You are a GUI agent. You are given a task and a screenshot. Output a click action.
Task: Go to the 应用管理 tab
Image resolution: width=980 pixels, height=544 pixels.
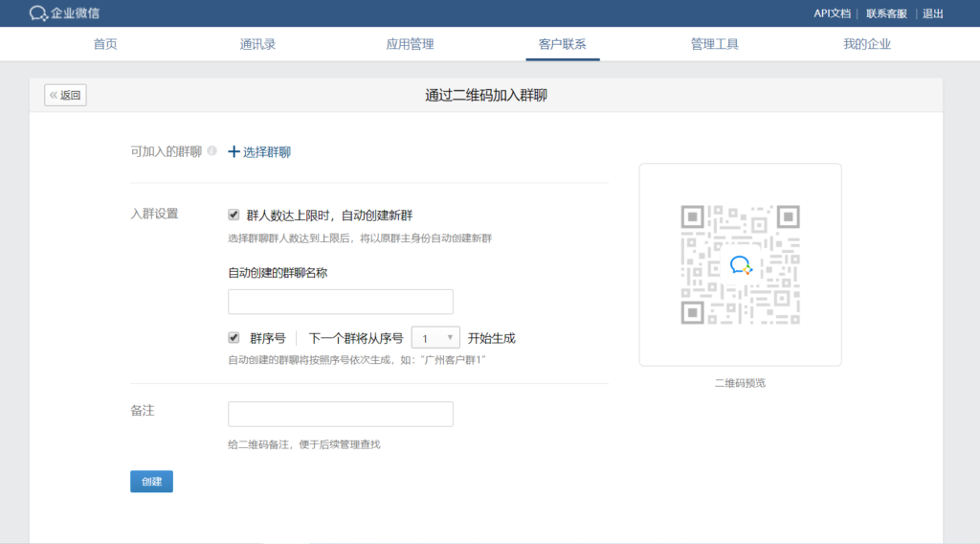click(410, 44)
